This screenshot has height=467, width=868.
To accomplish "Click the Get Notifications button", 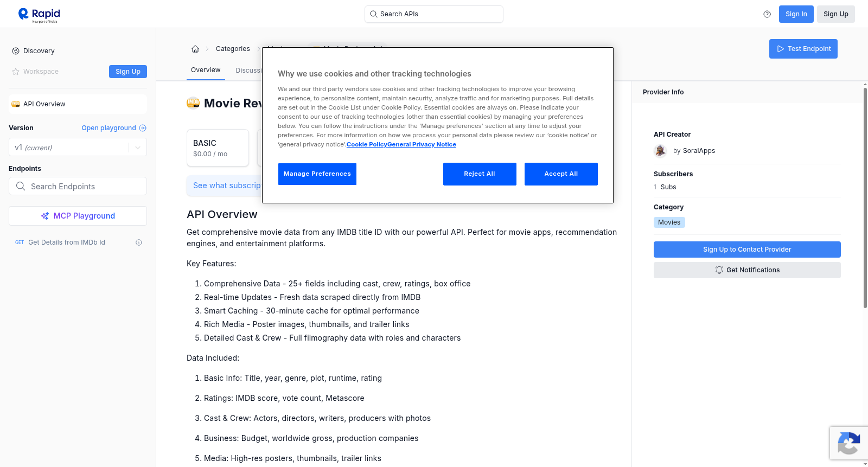I will (747, 270).
